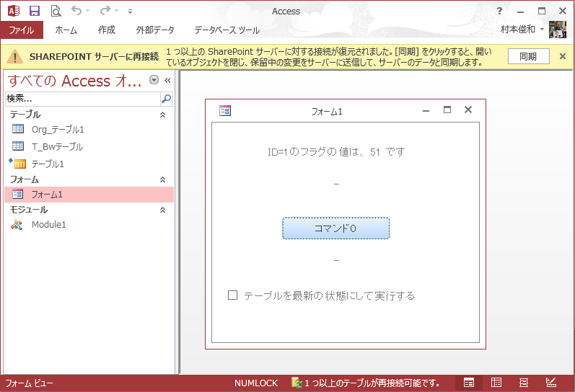Viewport: 575px width, 392px height.
Task: Switch to Design View in status bar
Action: coord(551,383)
